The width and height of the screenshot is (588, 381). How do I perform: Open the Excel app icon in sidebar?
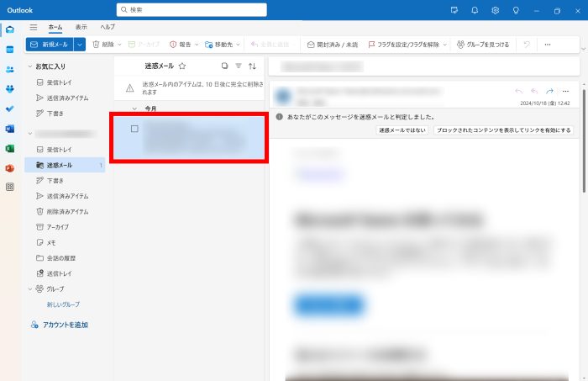[10, 148]
